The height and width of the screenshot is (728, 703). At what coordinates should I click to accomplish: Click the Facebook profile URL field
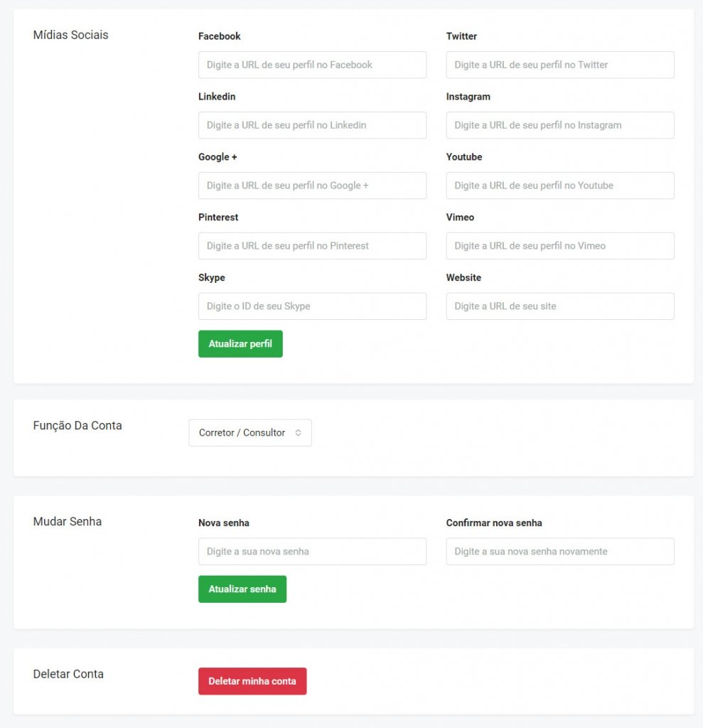point(311,65)
